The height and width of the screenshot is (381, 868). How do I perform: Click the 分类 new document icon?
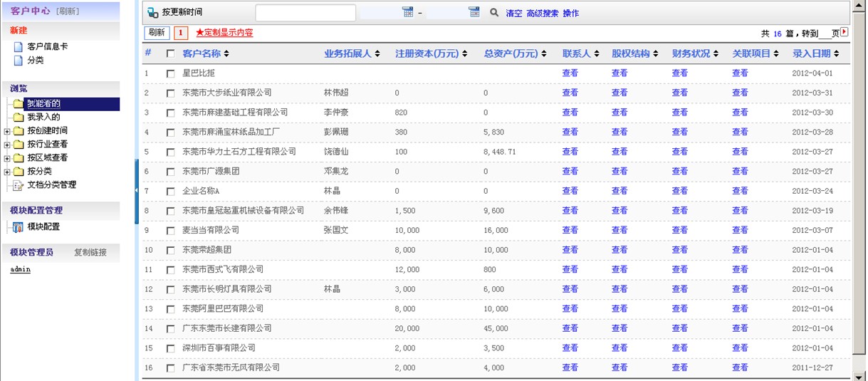click(19, 61)
